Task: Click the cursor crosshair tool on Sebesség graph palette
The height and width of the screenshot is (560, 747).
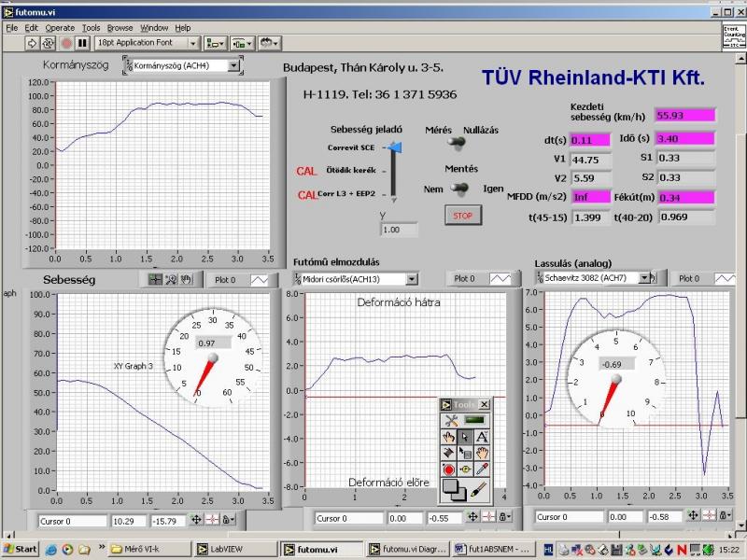Action: 155,279
